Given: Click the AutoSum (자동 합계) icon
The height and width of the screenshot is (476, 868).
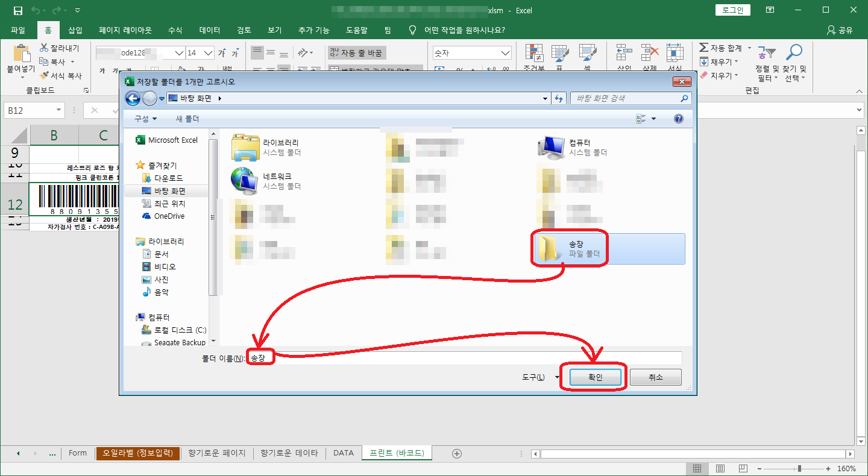Looking at the screenshot, I should 703,48.
